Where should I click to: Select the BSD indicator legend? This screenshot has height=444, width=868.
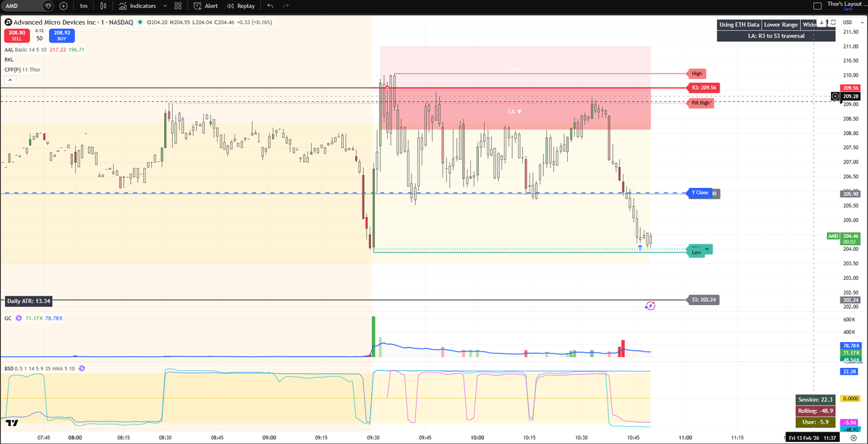38,368
